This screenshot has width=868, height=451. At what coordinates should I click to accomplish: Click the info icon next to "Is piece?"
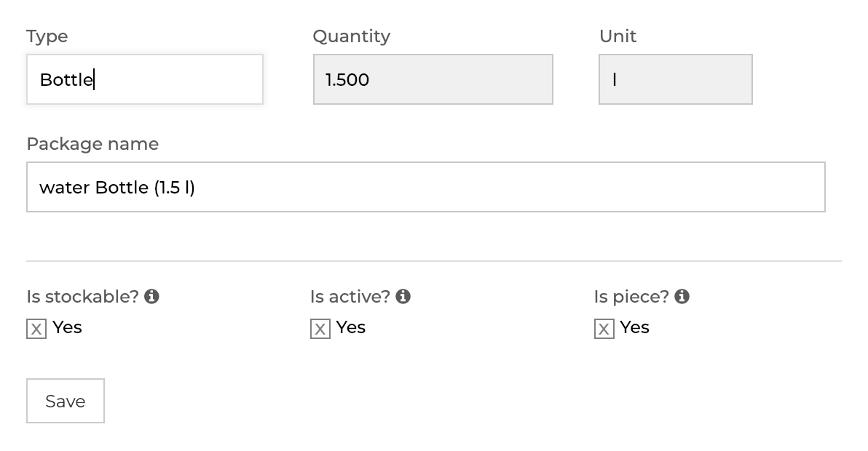(x=682, y=296)
